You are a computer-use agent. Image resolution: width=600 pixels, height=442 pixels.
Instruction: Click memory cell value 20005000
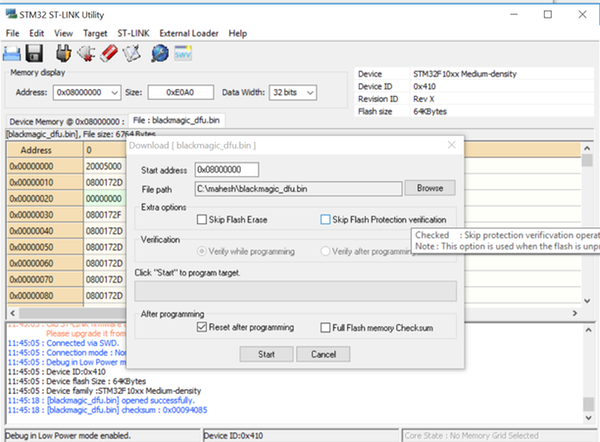104,166
